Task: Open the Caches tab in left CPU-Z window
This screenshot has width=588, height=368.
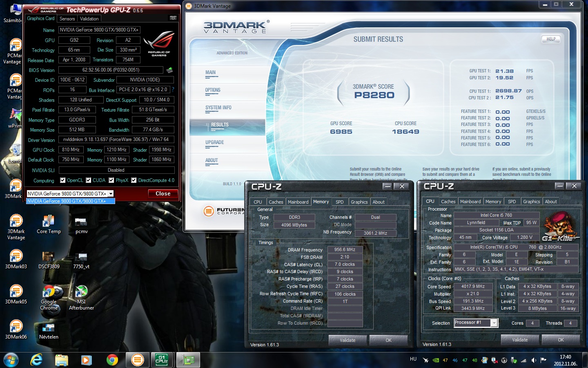Action: pos(276,202)
